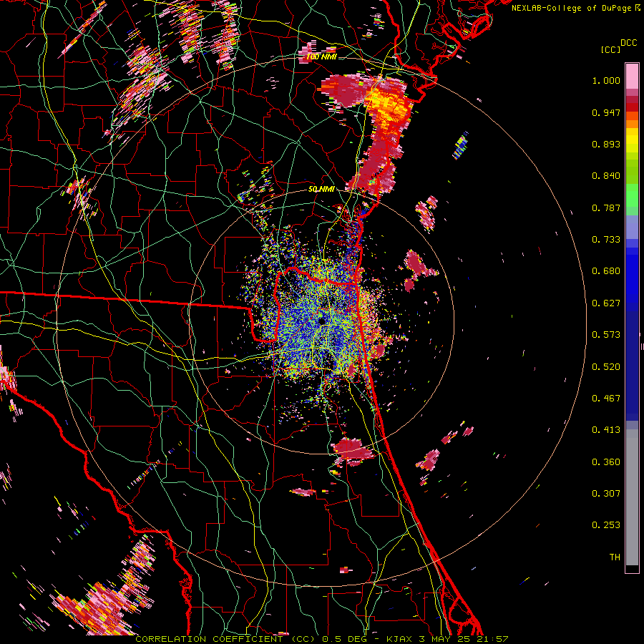Pick the bright green segment of color bar
644x644 pixels.
point(632,195)
